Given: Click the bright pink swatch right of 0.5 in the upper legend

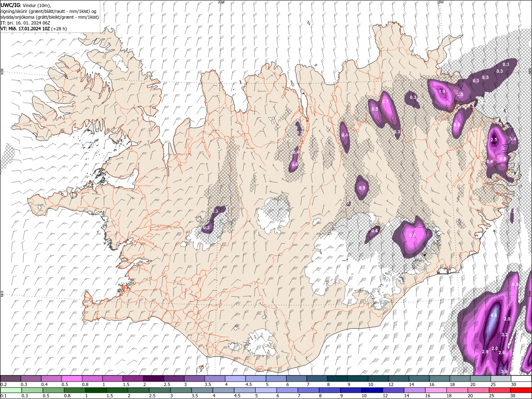Looking at the screenshot, I should point(72,379).
